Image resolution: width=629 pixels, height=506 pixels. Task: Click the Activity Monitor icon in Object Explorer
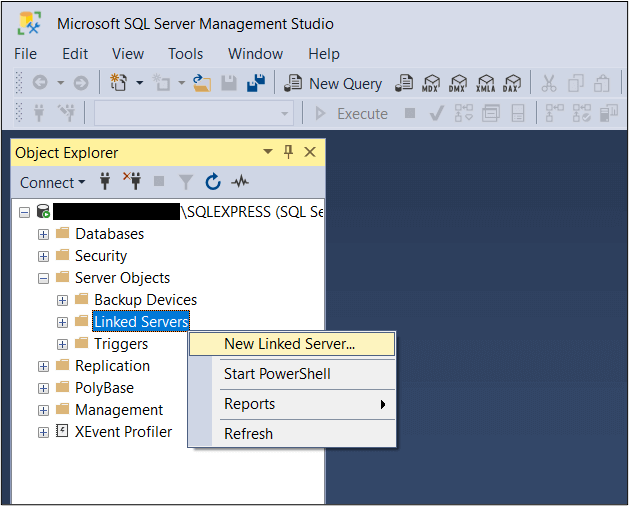pos(240,182)
